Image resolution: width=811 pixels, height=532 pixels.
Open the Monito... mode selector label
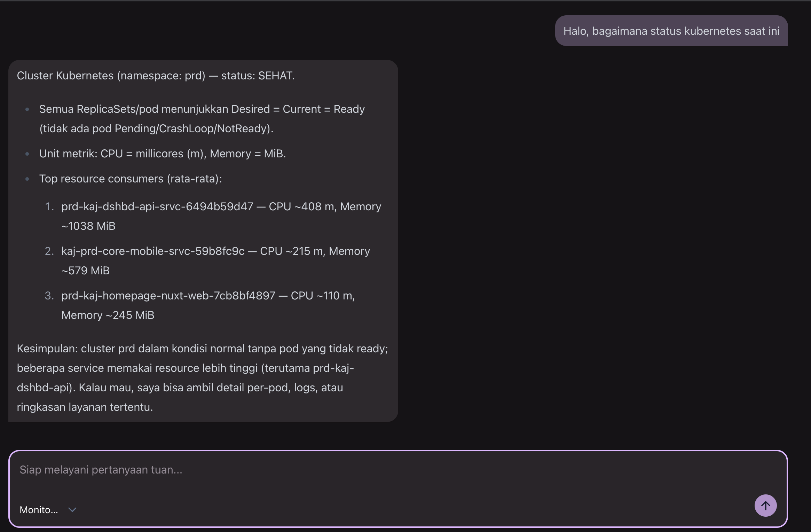point(39,510)
